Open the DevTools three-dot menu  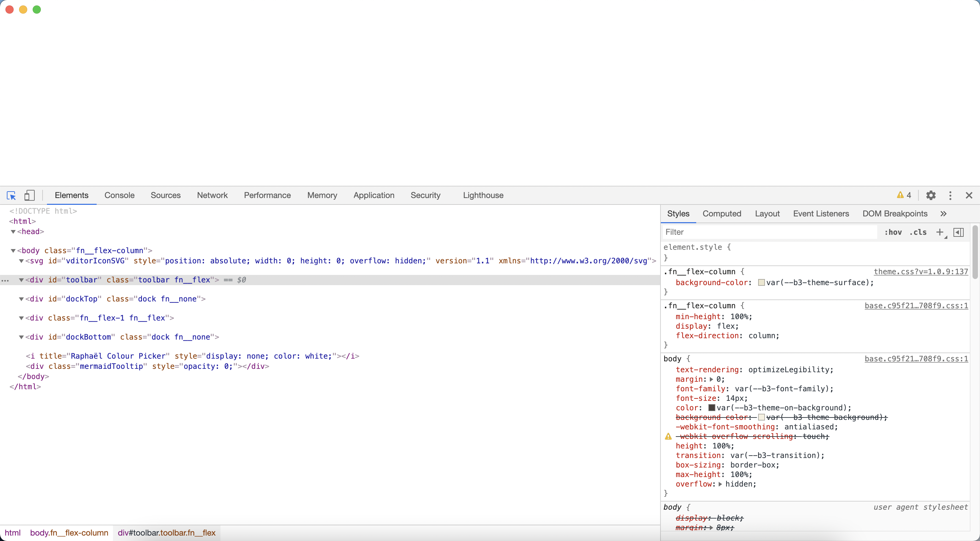tap(950, 196)
